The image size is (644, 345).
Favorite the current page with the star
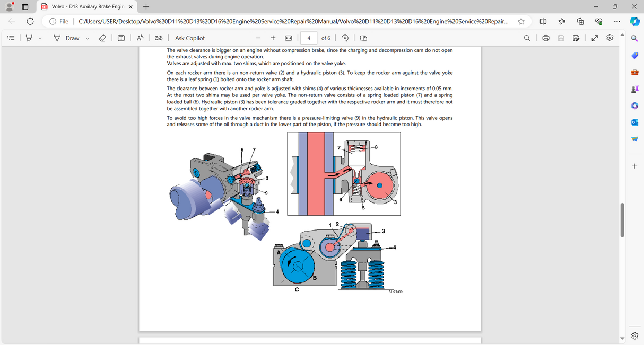521,21
